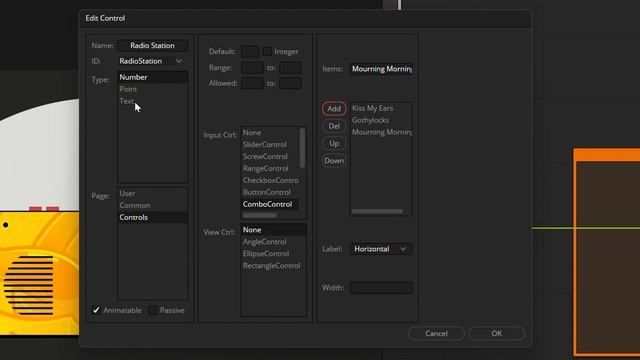Click the Up button
This screenshot has height=360, width=640.
pyautogui.click(x=334, y=144)
